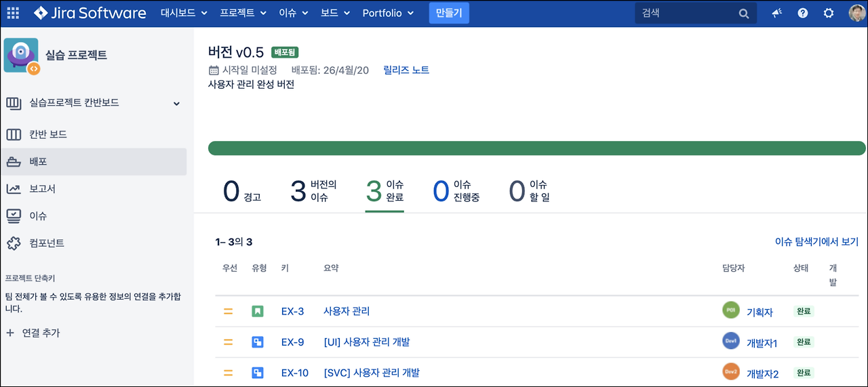The height and width of the screenshot is (387, 868).
Task: Open issue key EX-9
Action: point(292,342)
